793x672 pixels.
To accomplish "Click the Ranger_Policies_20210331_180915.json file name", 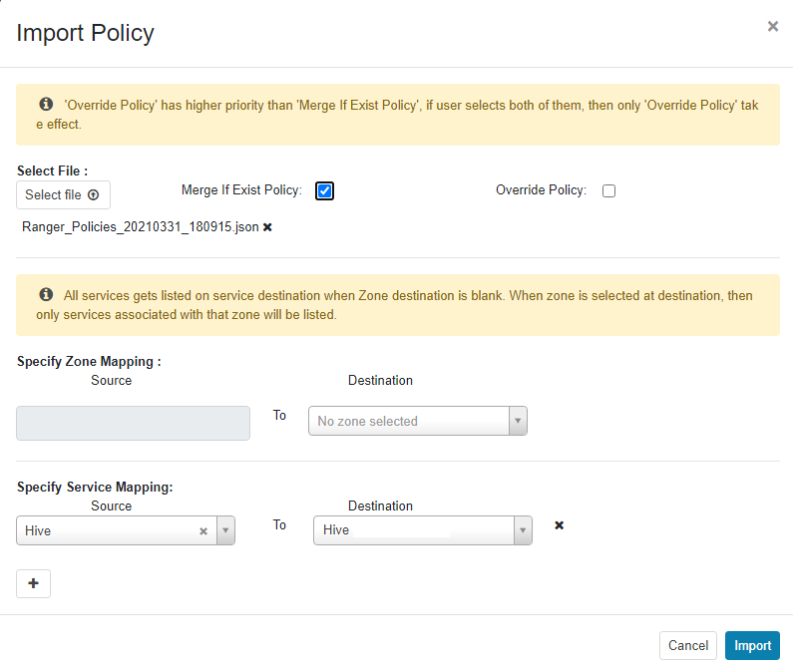I will pyautogui.click(x=140, y=227).
